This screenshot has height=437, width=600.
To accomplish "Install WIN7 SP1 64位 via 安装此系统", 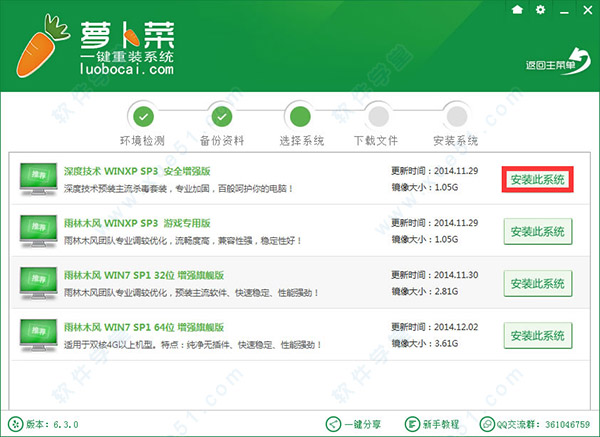I will pos(538,335).
